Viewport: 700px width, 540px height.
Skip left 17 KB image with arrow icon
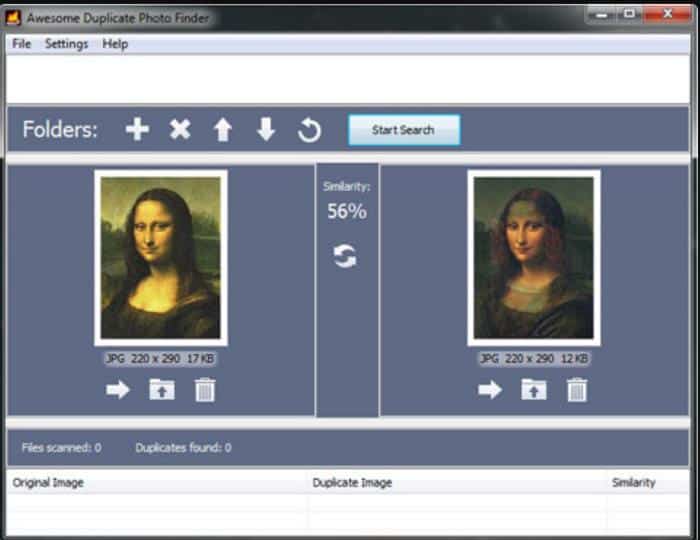coord(118,390)
